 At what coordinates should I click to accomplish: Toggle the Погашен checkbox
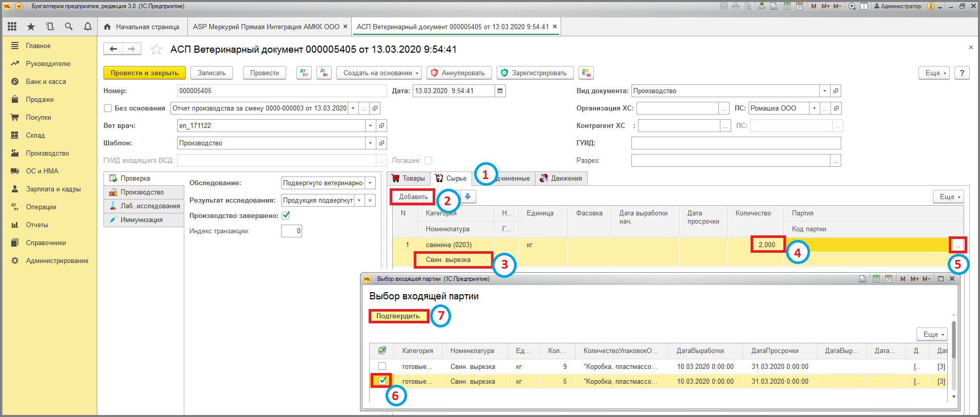(x=428, y=160)
